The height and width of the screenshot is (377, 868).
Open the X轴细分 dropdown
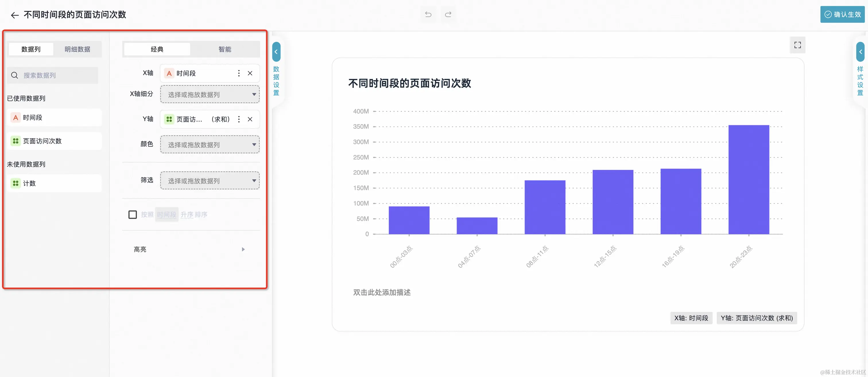coord(210,95)
